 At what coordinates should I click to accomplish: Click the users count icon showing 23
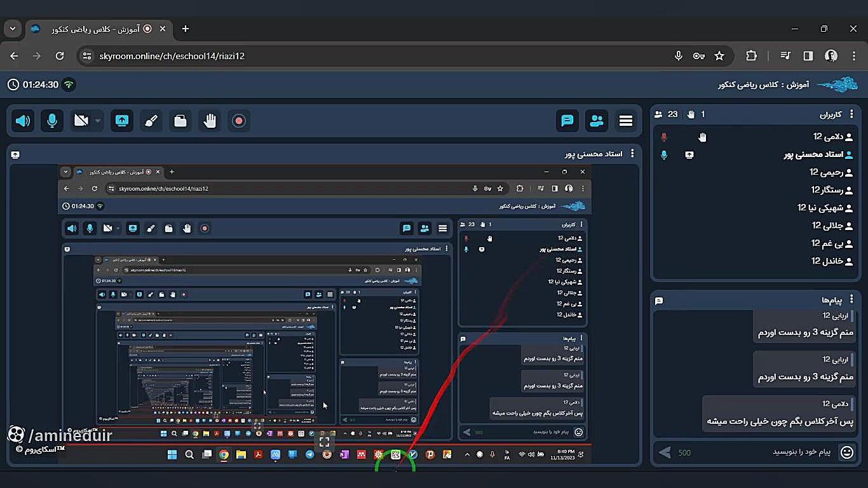(658, 114)
